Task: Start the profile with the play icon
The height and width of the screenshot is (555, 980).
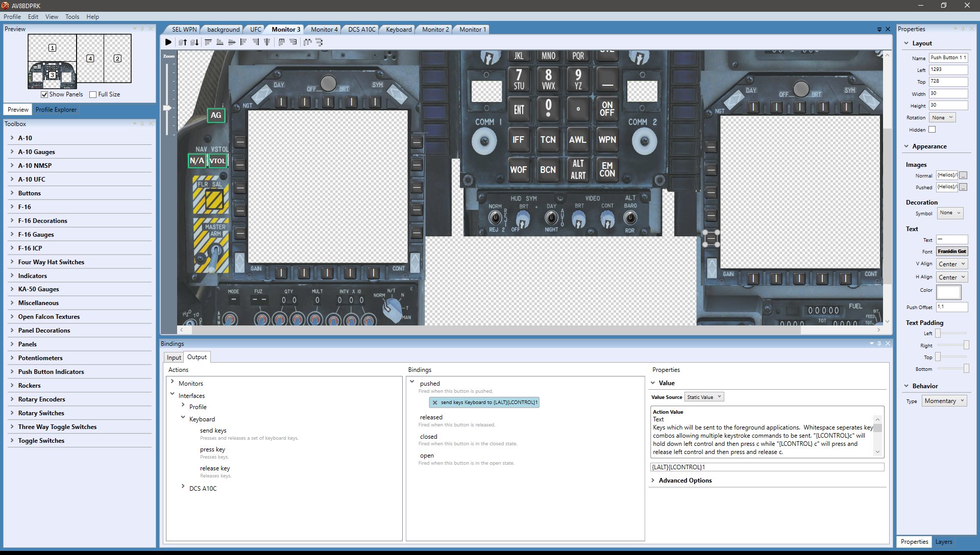Action: point(168,42)
